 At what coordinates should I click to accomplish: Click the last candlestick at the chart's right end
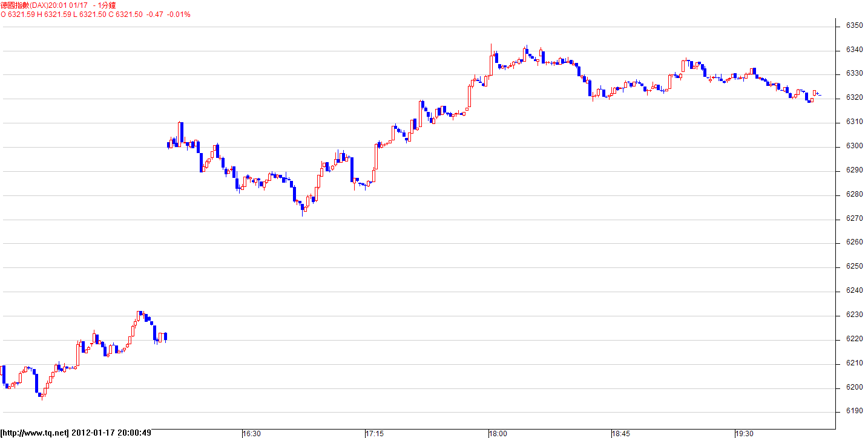click(818, 94)
